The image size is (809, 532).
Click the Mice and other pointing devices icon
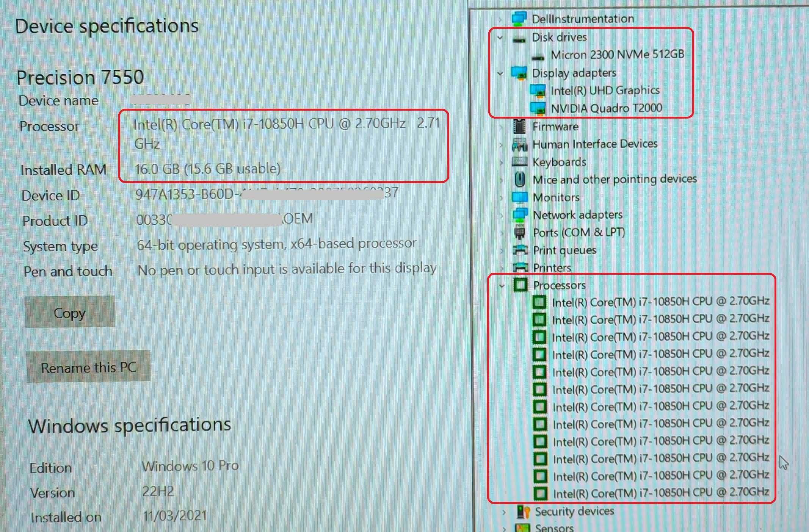(x=520, y=179)
